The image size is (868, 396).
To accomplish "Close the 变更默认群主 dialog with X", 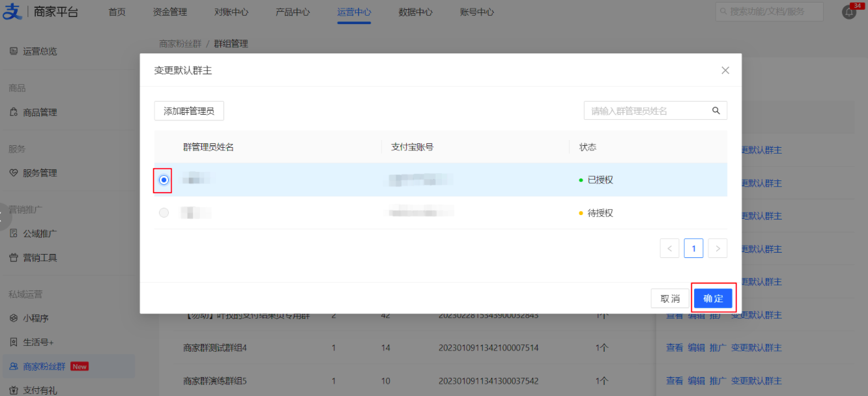I will pyautogui.click(x=725, y=70).
